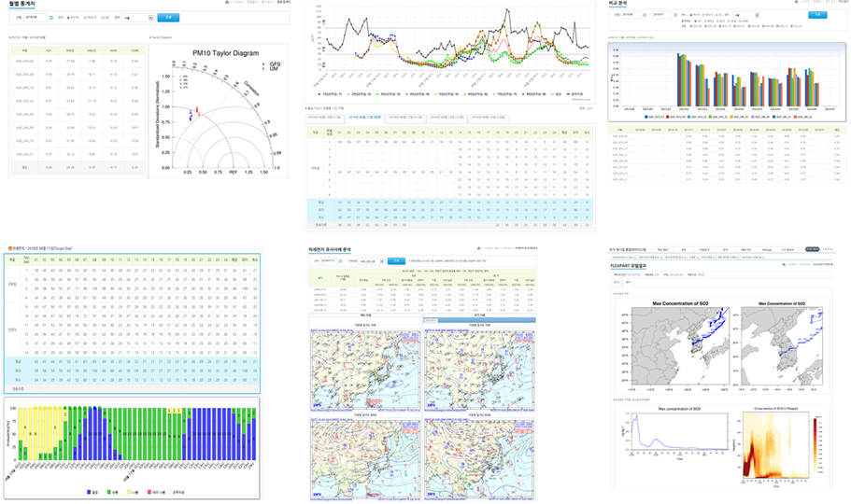Click UM legend label in Taylor Diagram
The width and height of the screenshot is (851, 504).
click(x=274, y=69)
